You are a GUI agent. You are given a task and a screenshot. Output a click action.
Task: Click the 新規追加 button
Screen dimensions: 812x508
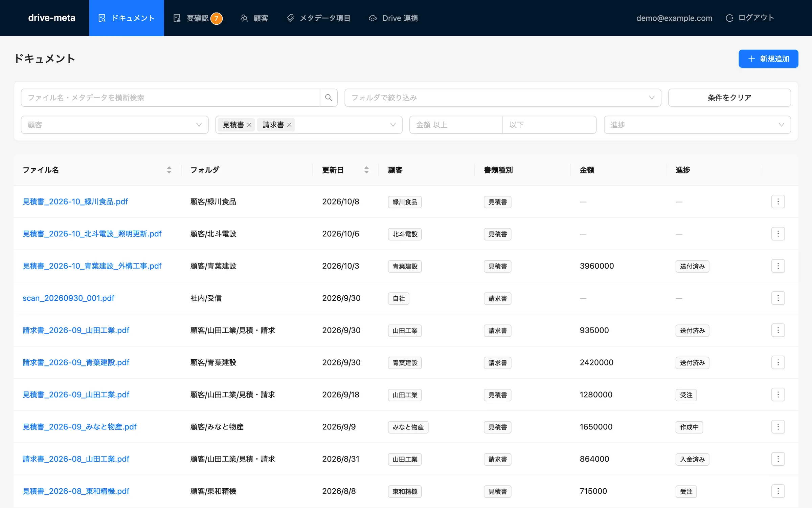click(768, 59)
